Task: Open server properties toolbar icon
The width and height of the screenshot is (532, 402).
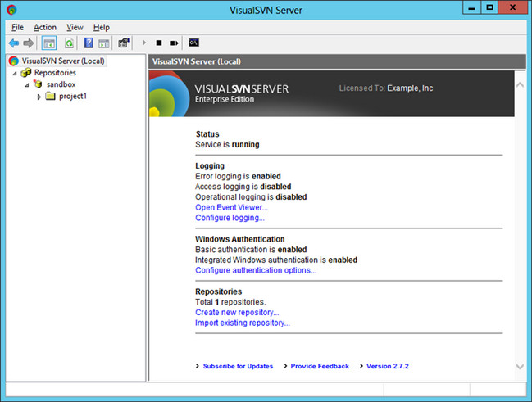Action: (x=124, y=43)
